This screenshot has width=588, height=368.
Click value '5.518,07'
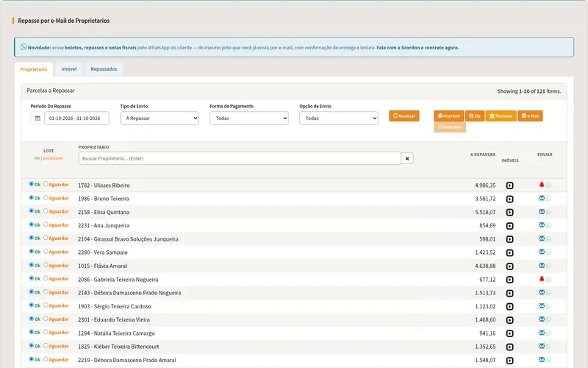click(x=485, y=212)
